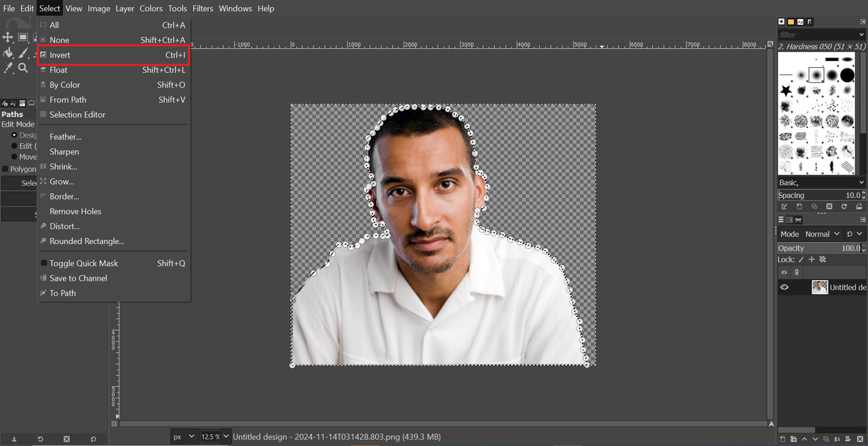Viewport: 868px width, 446px height.
Task: Toggle Quick Mask in Select menu
Action: click(113, 263)
